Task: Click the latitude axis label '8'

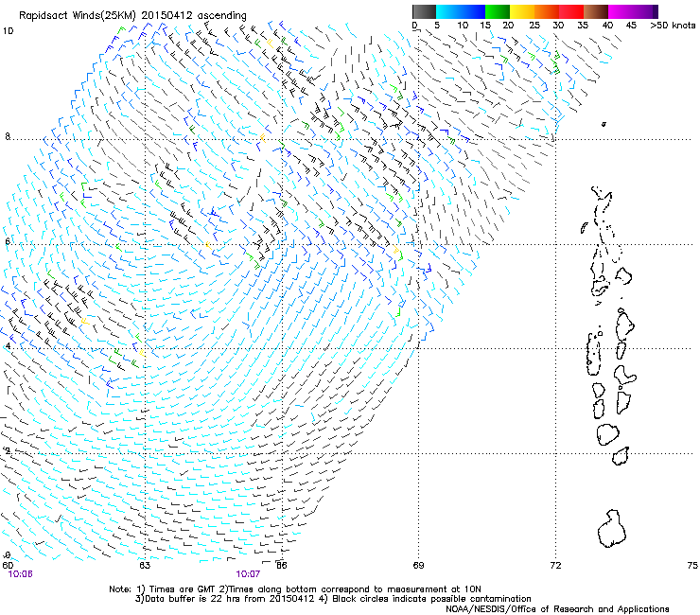Action: coord(8,136)
